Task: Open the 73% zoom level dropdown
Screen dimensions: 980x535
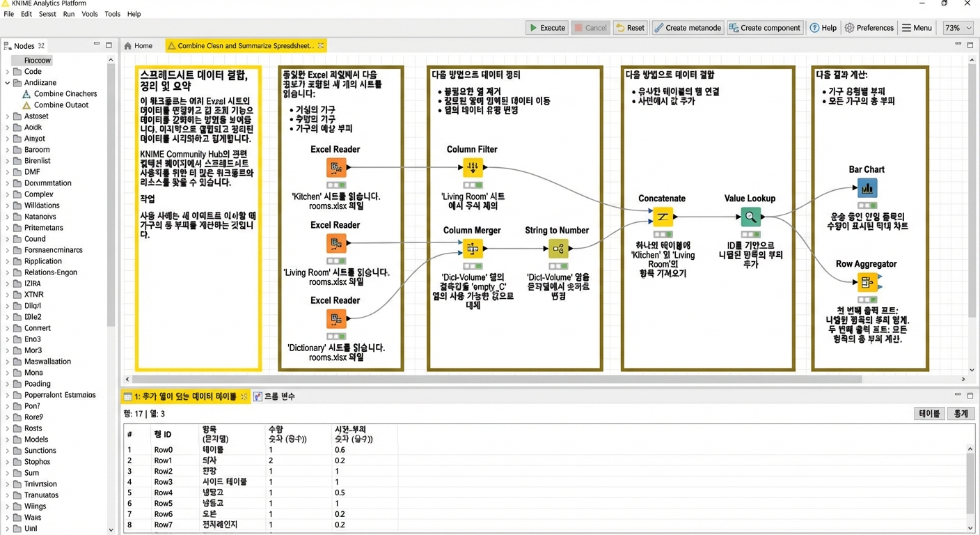Action: [958, 28]
